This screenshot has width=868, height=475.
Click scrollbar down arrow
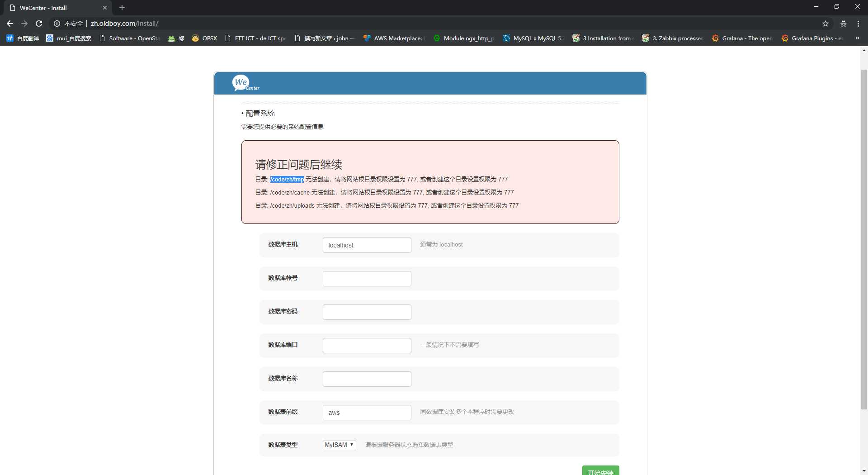[864, 471]
